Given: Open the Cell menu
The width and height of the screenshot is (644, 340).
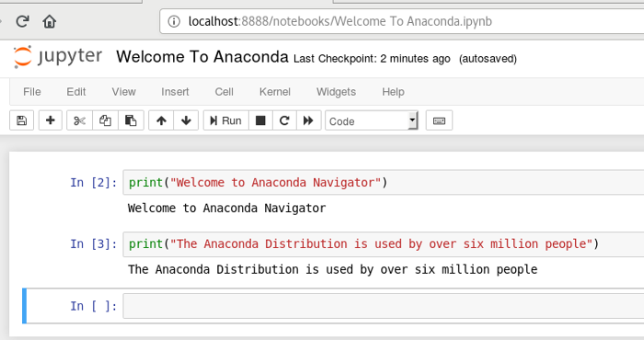Looking at the screenshot, I should (x=224, y=92).
